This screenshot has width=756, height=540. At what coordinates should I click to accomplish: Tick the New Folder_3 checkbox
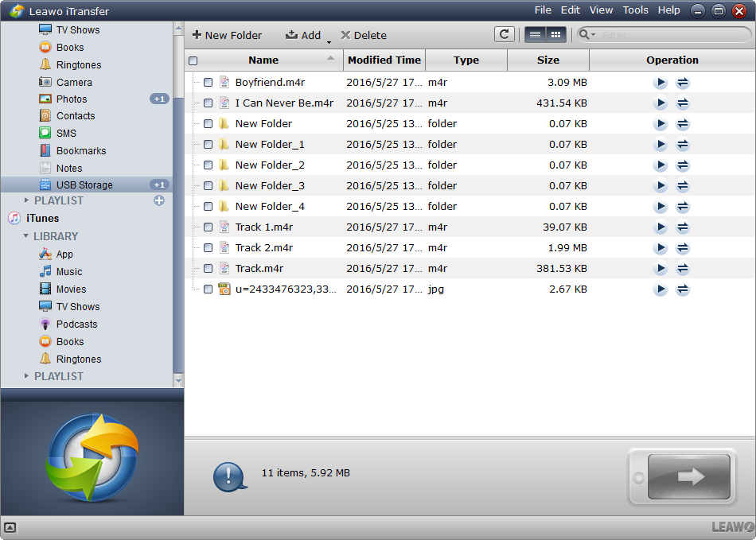tap(208, 186)
